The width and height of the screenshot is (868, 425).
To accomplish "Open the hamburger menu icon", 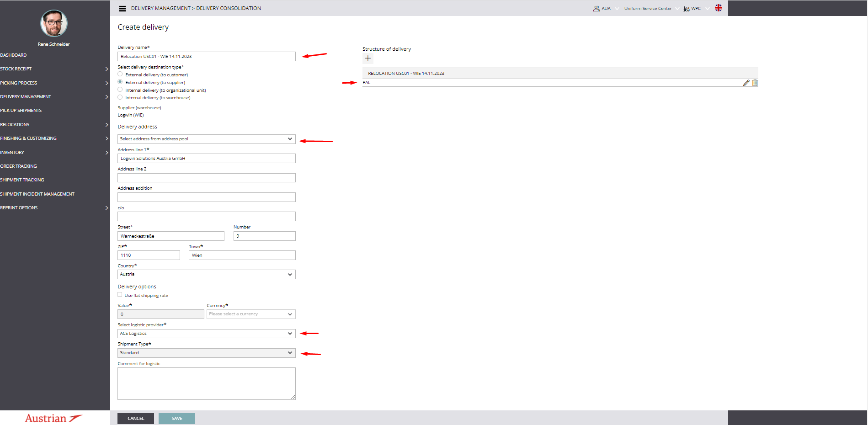I will 122,9.
